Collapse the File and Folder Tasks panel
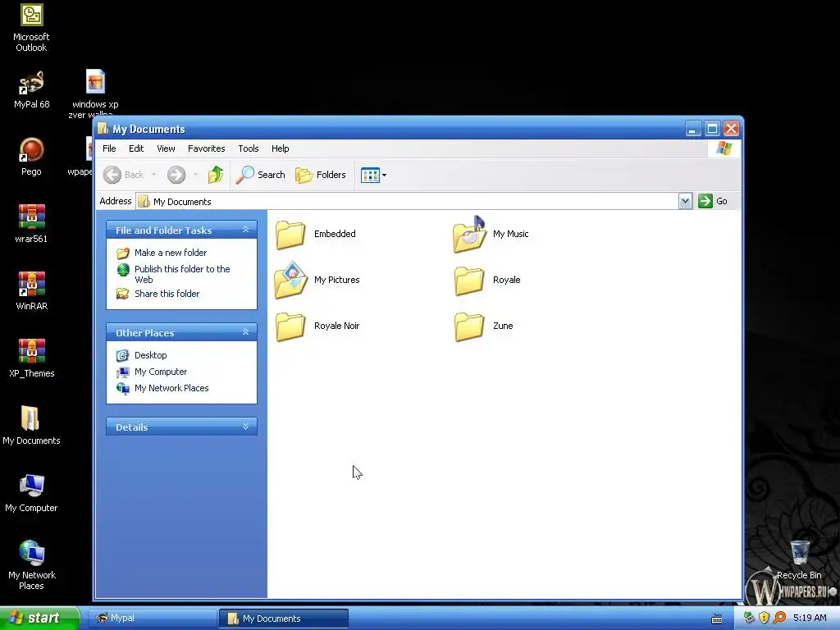The width and height of the screenshot is (840, 630). tap(245, 230)
